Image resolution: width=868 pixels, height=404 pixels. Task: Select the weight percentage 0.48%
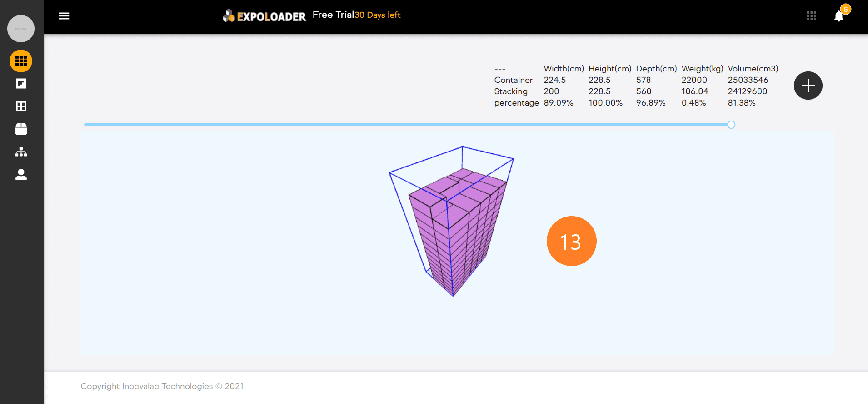coord(694,103)
